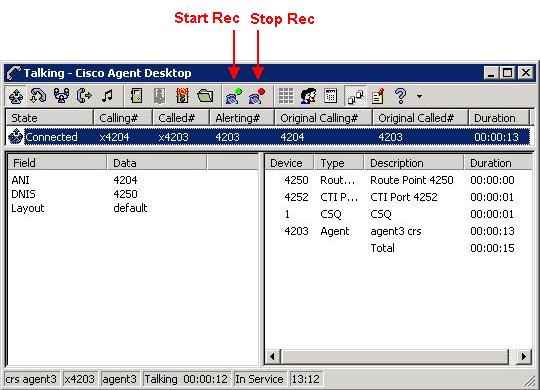This screenshot has height=390, width=540.
Task: Click the Device column header
Action: (x=289, y=163)
